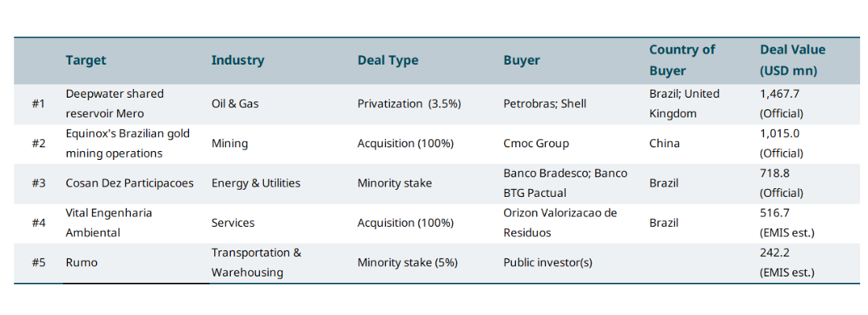Select the Cosan Dez Participacoes target
868x315 pixels.
click(x=129, y=183)
